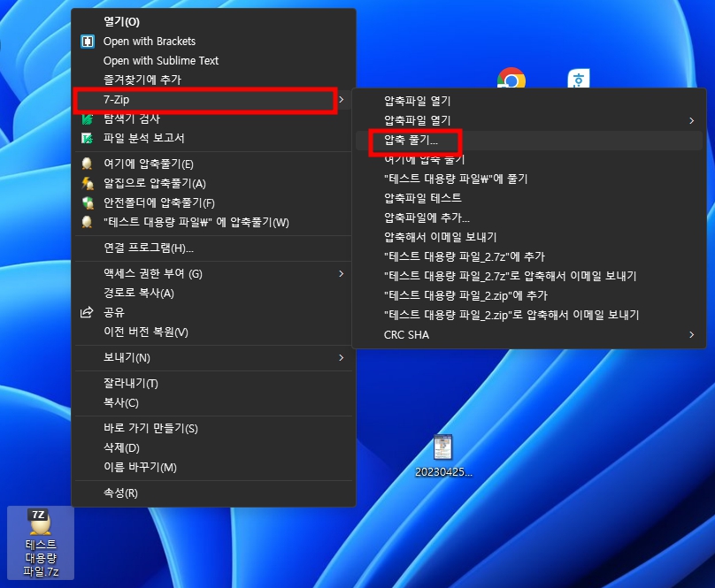Open 속성(R) properties
Viewport: 715px width, 588px height.
(x=213, y=493)
